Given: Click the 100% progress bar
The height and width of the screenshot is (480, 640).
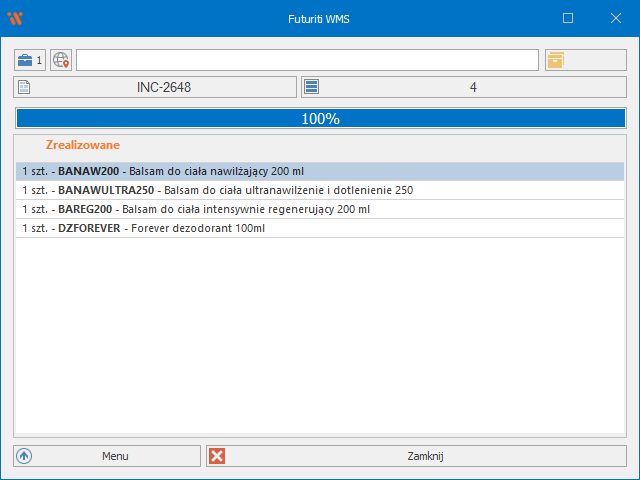Looking at the screenshot, I should point(320,118).
